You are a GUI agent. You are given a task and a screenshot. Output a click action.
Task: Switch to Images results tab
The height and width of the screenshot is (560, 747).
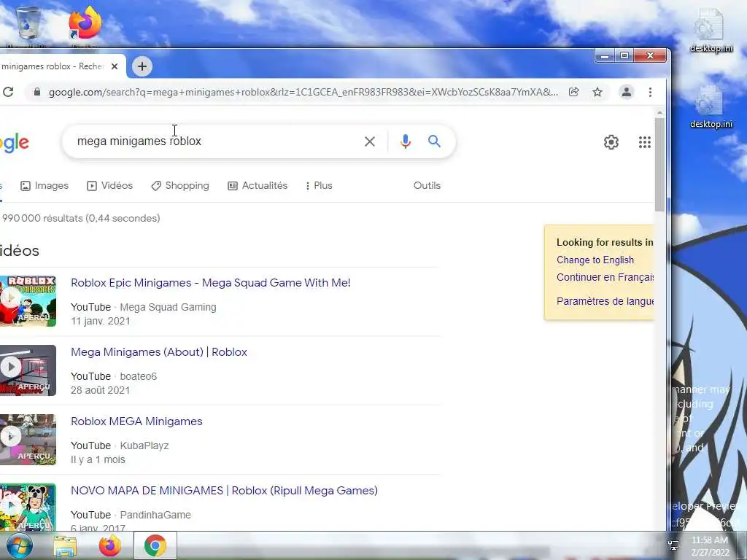44,186
